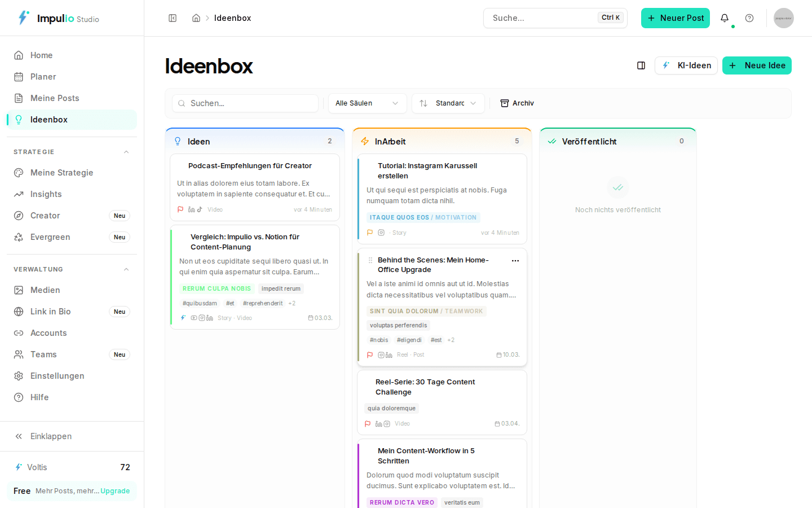Click the Suchen search field above the columns

[x=245, y=103]
